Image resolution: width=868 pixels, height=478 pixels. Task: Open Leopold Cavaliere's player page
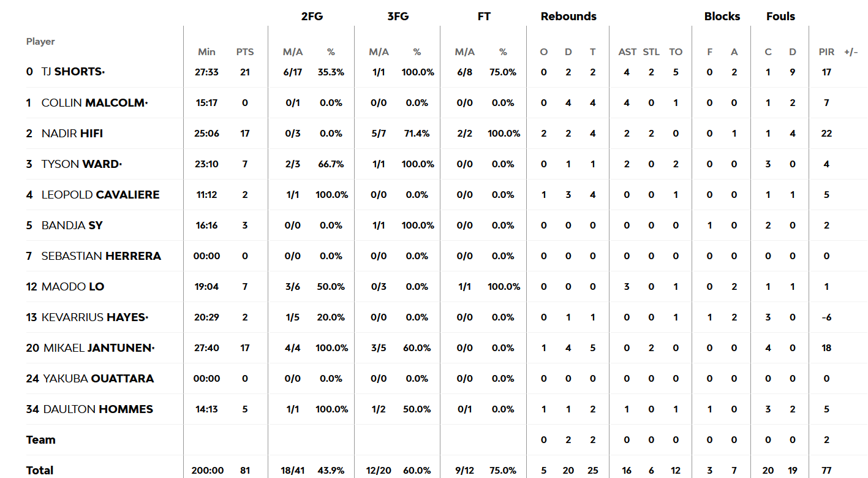coord(100,194)
